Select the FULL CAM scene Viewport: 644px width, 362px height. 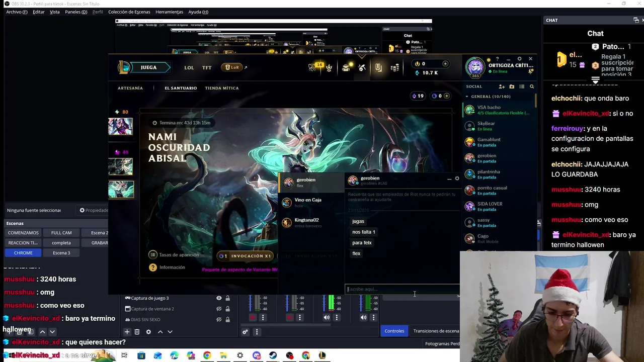tap(61, 233)
